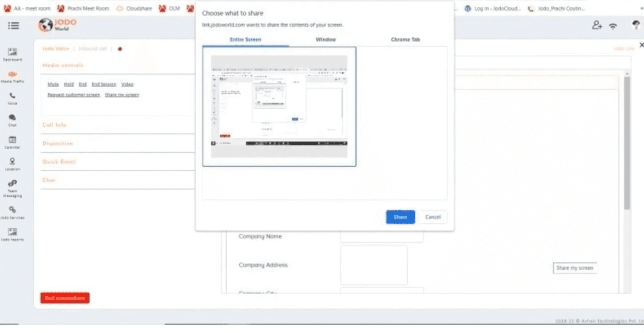This screenshot has height=333, width=644.
Task: Open the Jodo_Prachi bookmark
Action: click(556, 8)
